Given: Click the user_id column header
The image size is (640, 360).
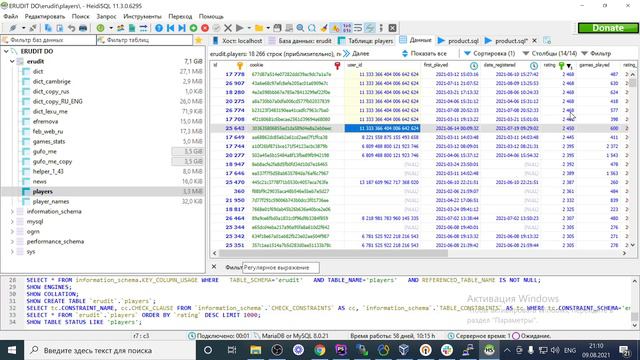Looking at the screenshot, I should [x=382, y=65].
